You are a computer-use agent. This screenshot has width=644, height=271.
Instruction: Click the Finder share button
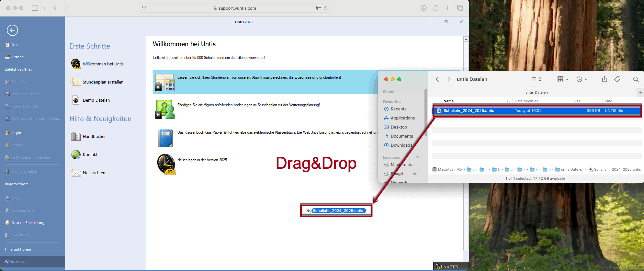click(604, 79)
